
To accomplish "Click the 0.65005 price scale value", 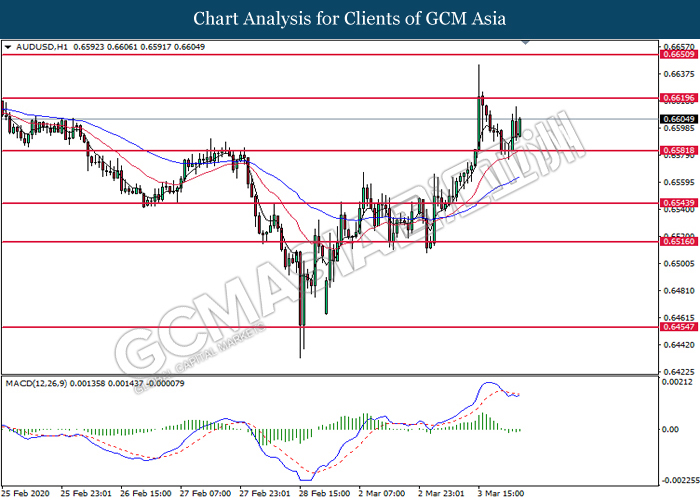I will click(679, 264).
